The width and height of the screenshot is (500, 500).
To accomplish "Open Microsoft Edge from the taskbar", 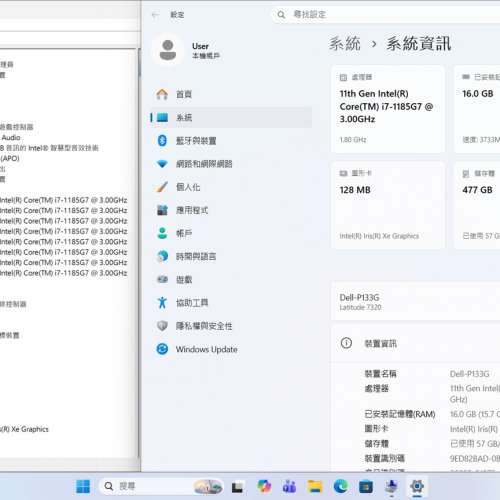I will coord(341,487).
